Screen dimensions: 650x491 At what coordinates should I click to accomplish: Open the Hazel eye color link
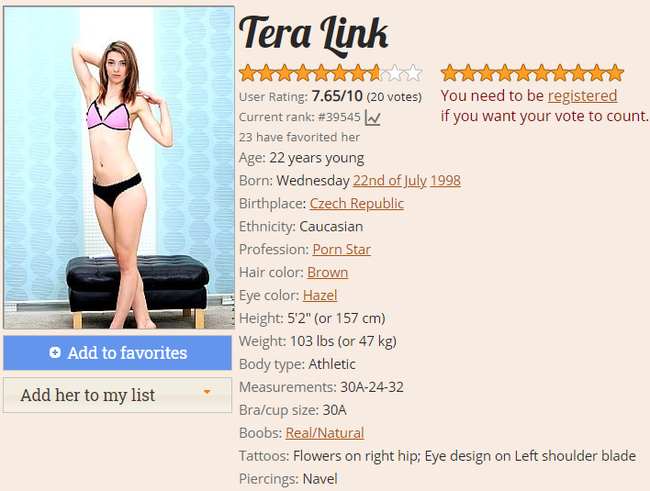click(320, 295)
